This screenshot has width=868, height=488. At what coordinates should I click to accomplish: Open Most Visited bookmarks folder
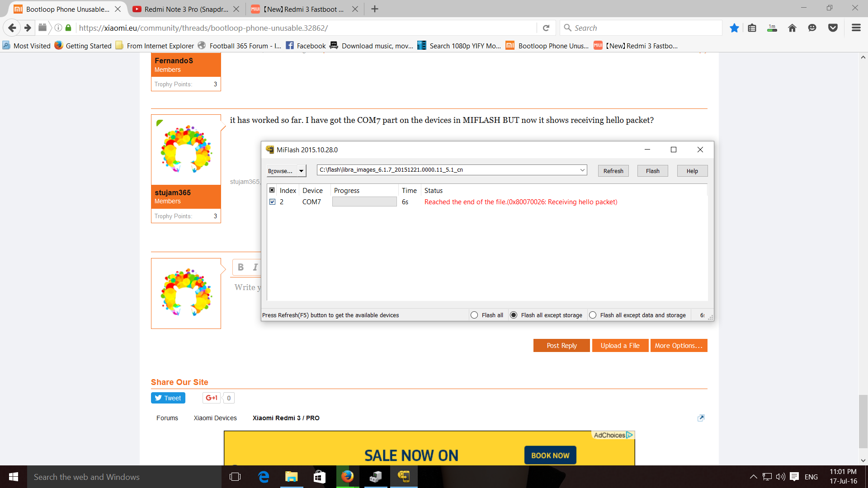[27, 46]
